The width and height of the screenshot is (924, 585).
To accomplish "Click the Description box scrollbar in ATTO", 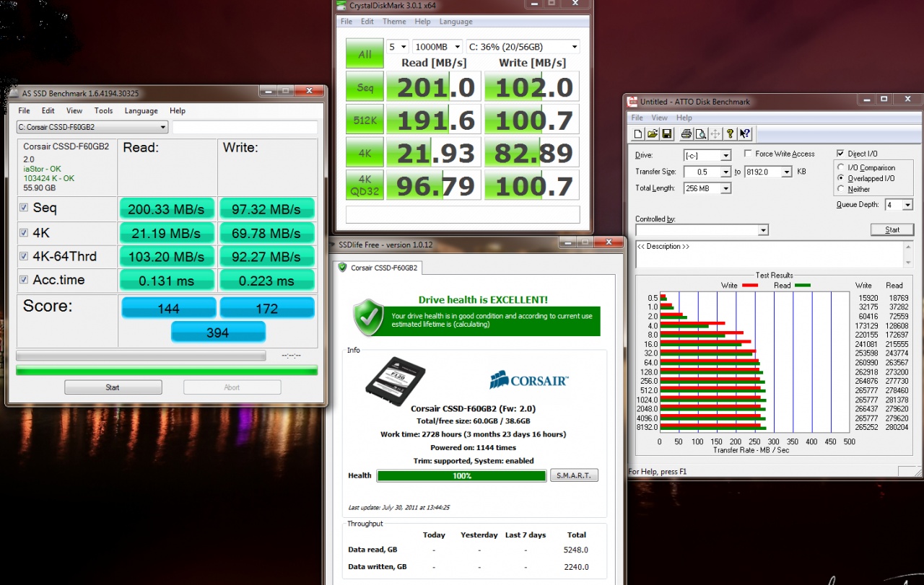I will [x=908, y=254].
